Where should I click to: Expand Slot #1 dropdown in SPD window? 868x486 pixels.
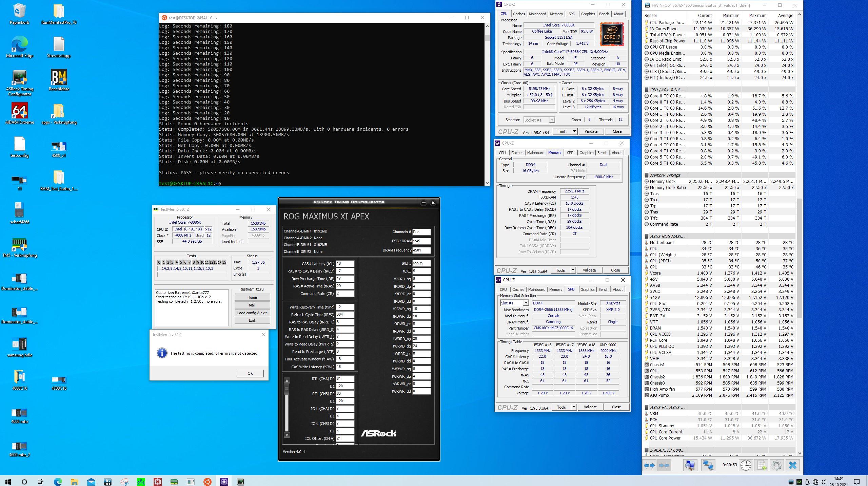(x=526, y=303)
